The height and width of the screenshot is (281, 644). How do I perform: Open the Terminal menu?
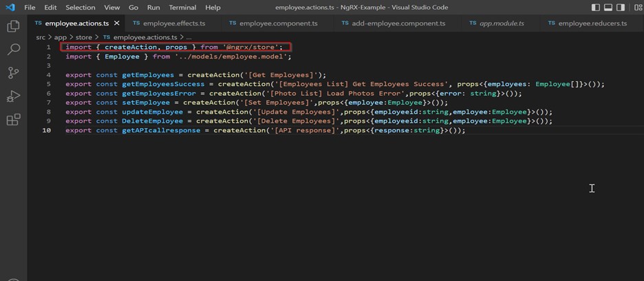[182, 8]
